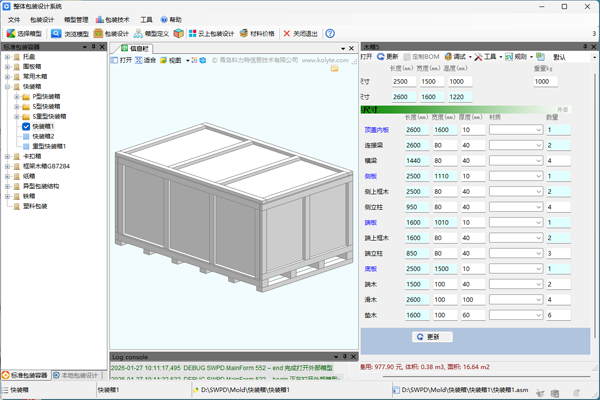Switch to the 本地包装设计 tab
Image resolution: width=600 pixels, height=400 pixels.
77,376
